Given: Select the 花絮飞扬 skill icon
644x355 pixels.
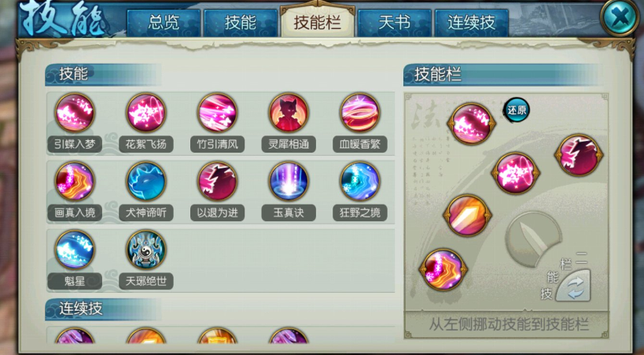Looking at the screenshot, I should tap(145, 113).
